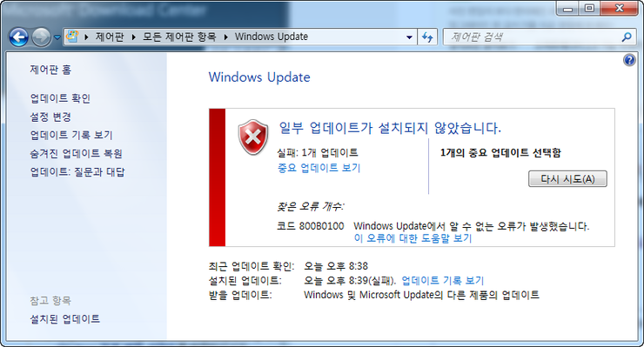Viewport: 644px width, 347px height.
Task: Select 모든 제어판 항목 breadcrumb
Action: [179, 37]
